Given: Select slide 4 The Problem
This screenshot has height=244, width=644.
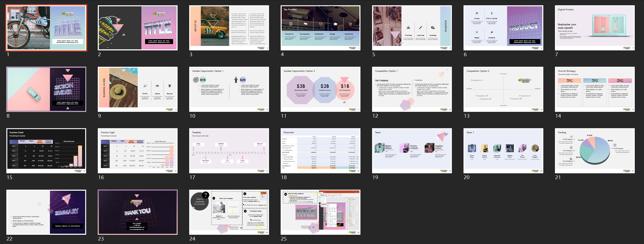Looking at the screenshot, I should click(x=321, y=28).
